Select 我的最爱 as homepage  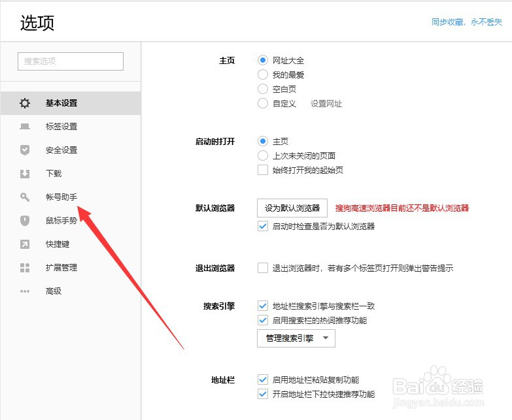[x=263, y=74]
